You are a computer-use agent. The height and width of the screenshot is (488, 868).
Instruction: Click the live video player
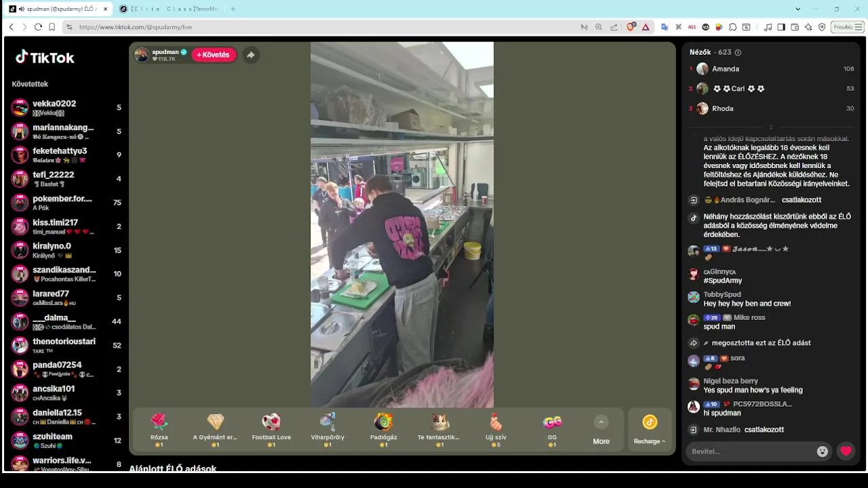click(x=402, y=224)
